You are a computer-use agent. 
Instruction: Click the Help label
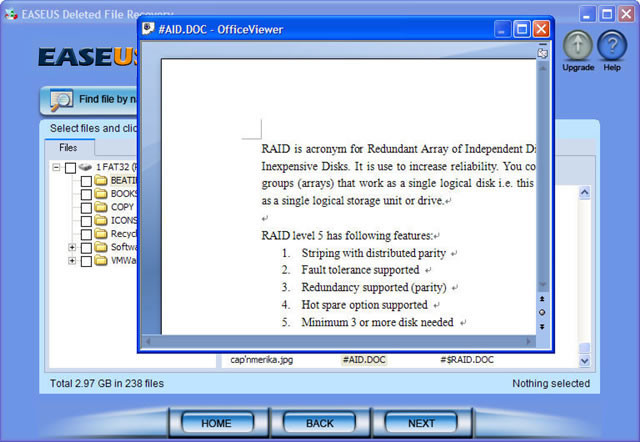612,67
